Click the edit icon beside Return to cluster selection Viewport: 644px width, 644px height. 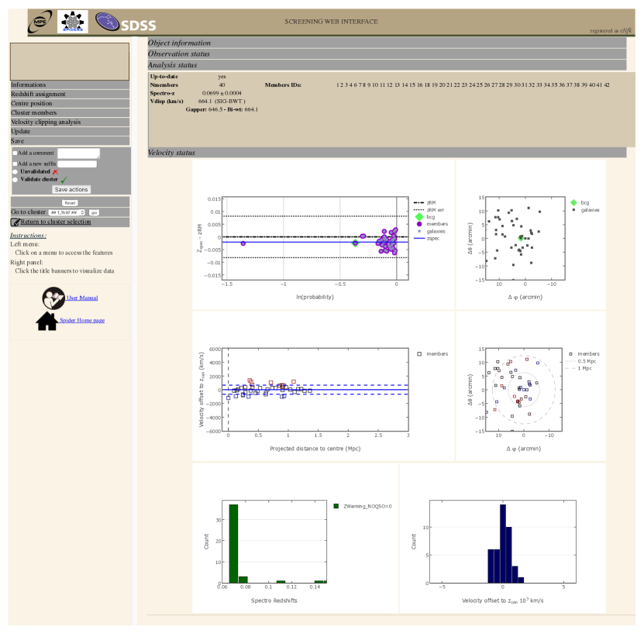click(x=15, y=222)
